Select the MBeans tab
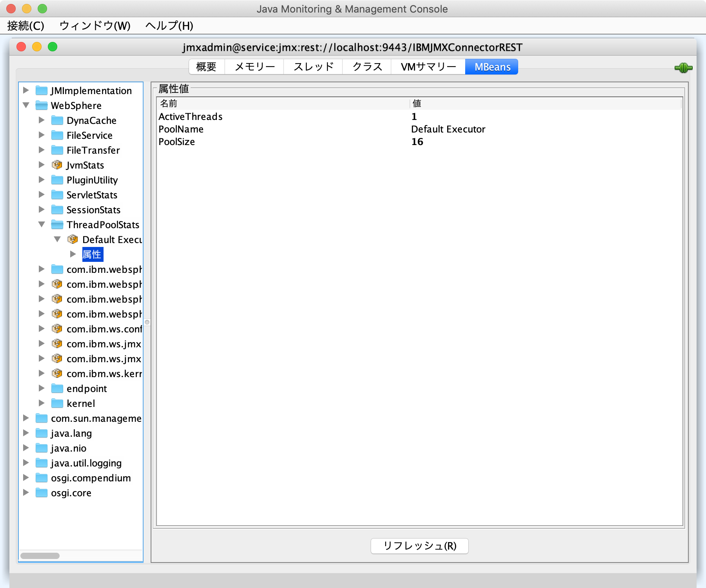Image resolution: width=706 pixels, height=588 pixels. pos(492,67)
